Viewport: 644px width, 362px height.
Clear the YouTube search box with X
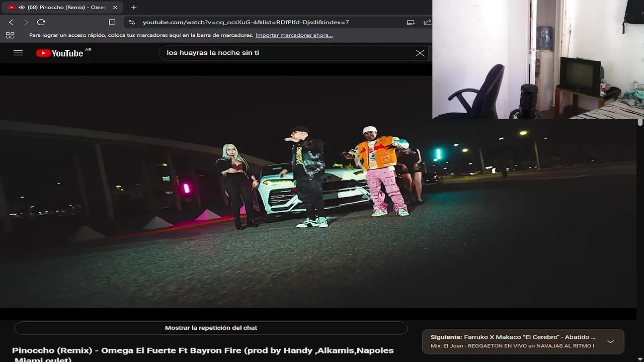(x=420, y=53)
